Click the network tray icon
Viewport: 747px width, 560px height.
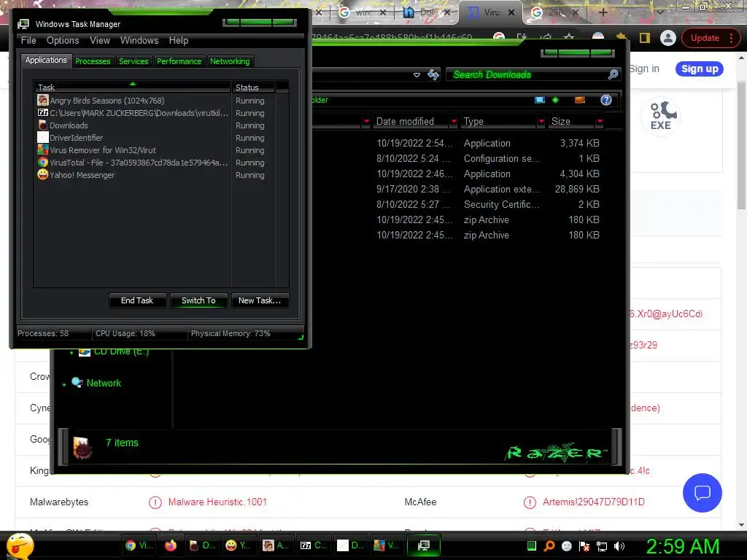click(x=602, y=546)
